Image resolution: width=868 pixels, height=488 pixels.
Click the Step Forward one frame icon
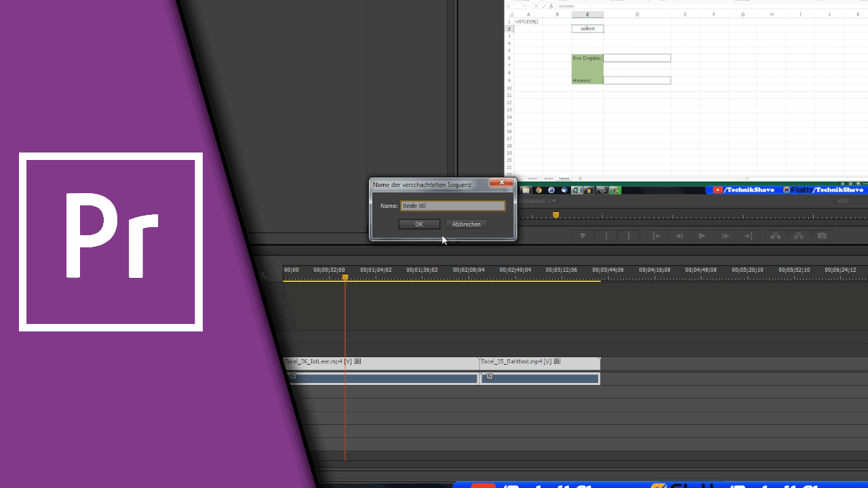725,236
